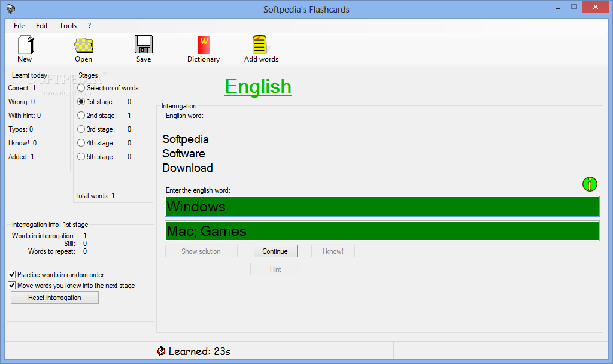Click the 'With hint: 0' statistic
This screenshot has width=613, height=364.
(x=25, y=116)
